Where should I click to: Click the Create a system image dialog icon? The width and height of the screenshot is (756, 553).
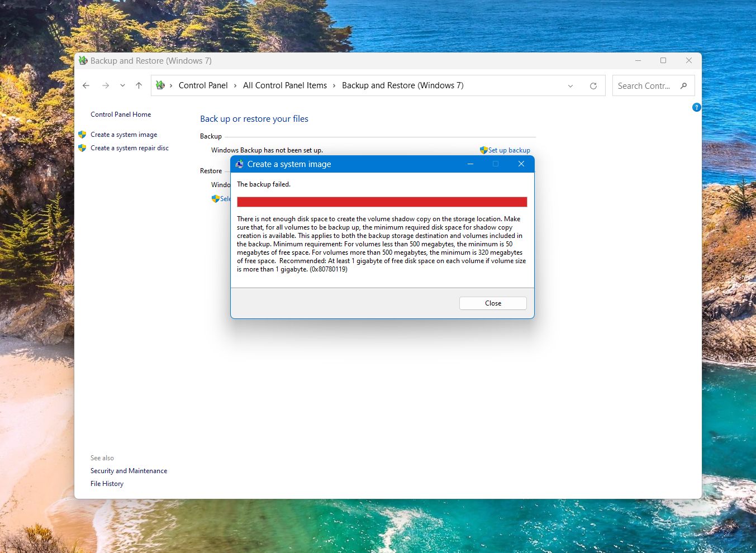pyautogui.click(x=240, y=164)
